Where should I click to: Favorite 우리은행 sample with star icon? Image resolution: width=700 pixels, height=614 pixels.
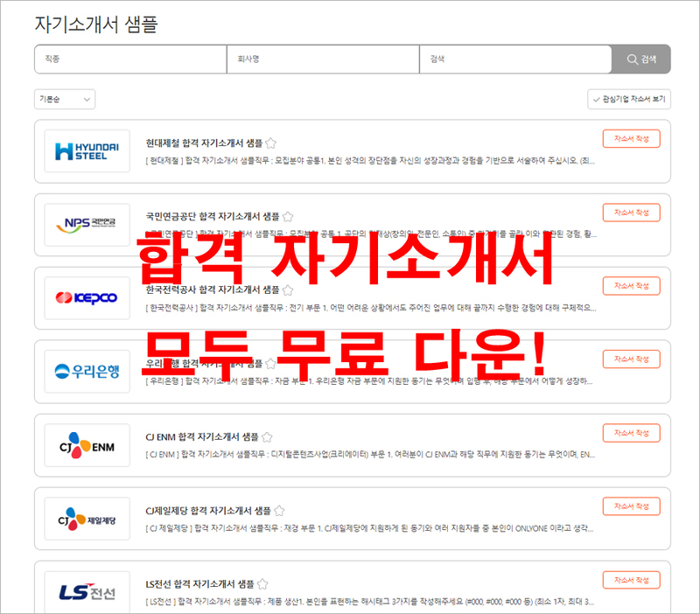tap(270, 364)
